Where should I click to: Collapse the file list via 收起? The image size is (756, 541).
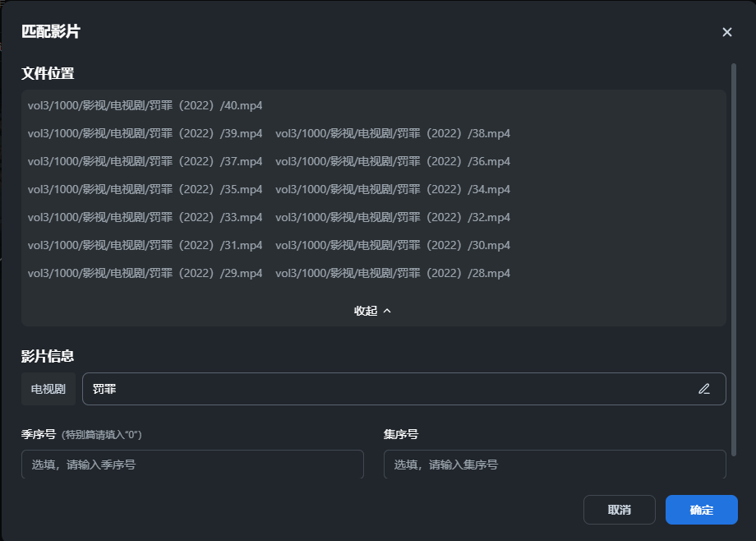pyautogui.click(x=365, y=311)
